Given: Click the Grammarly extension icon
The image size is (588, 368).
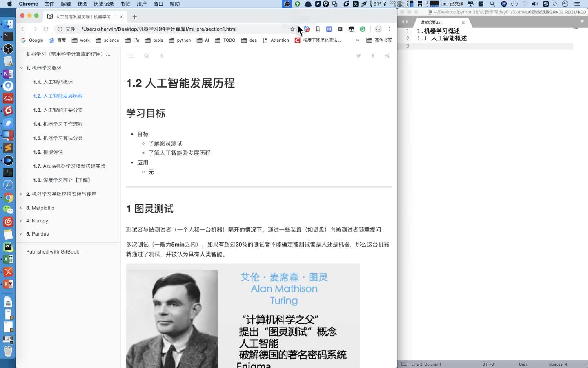Looking at the screenshot, I should click(x=363, y=29).
